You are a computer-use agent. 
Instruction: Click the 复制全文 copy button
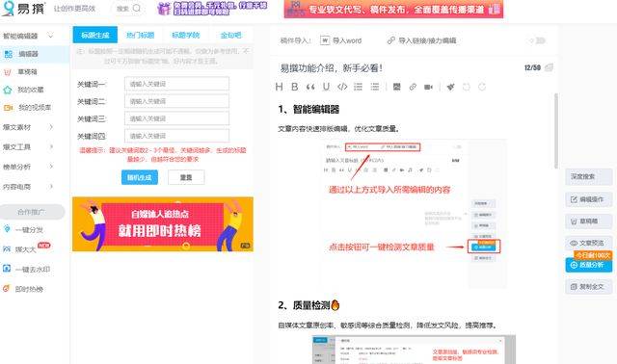tap(589, 287)
